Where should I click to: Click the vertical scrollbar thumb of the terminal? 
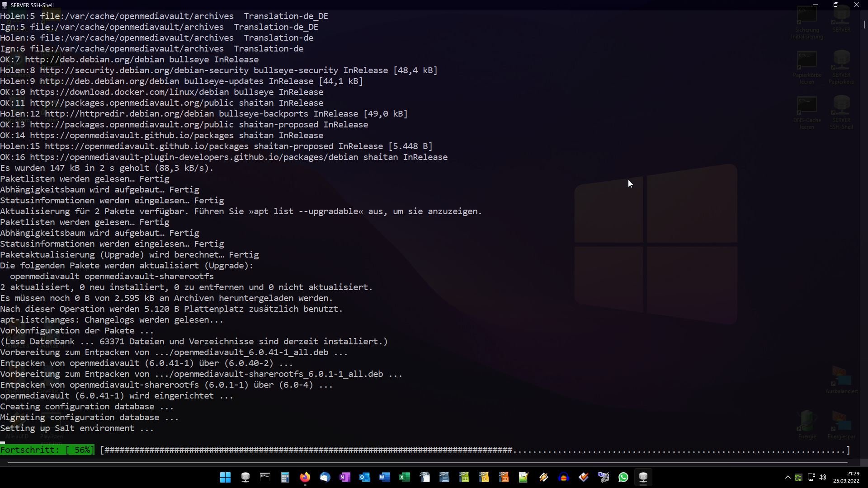864,24
